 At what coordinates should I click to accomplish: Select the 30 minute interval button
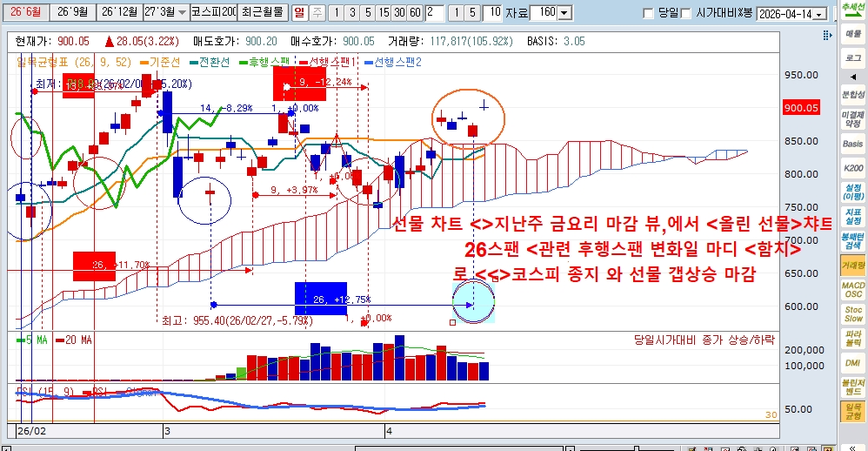pyautogui.click(x=402, y=13)
